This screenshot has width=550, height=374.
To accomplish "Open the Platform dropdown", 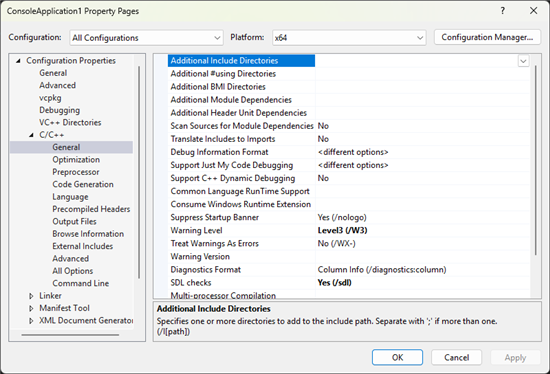I will coord(349,38).
